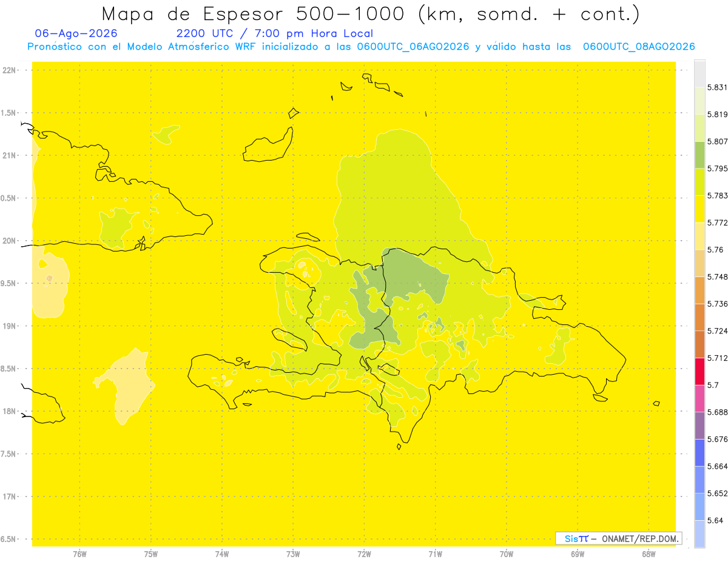This screenshot has height=562, width=728.
Task: Click the legend value 5.712
Action: [717, 358]
